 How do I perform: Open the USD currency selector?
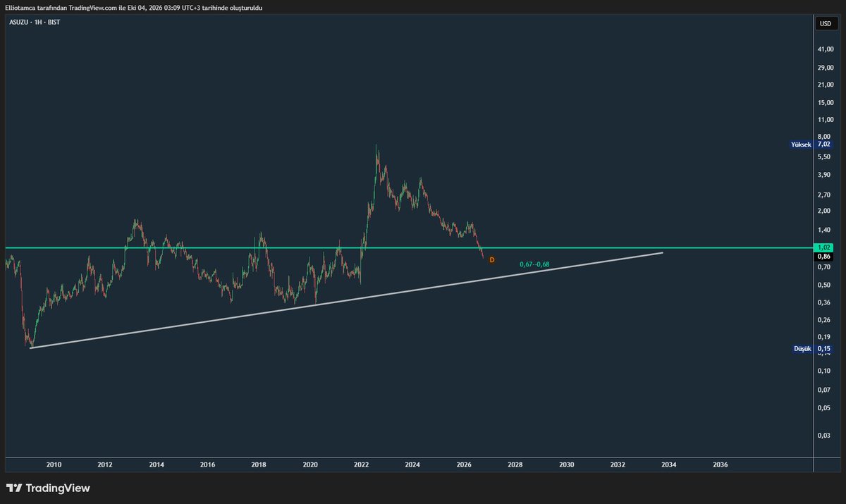tap(824, 24)
